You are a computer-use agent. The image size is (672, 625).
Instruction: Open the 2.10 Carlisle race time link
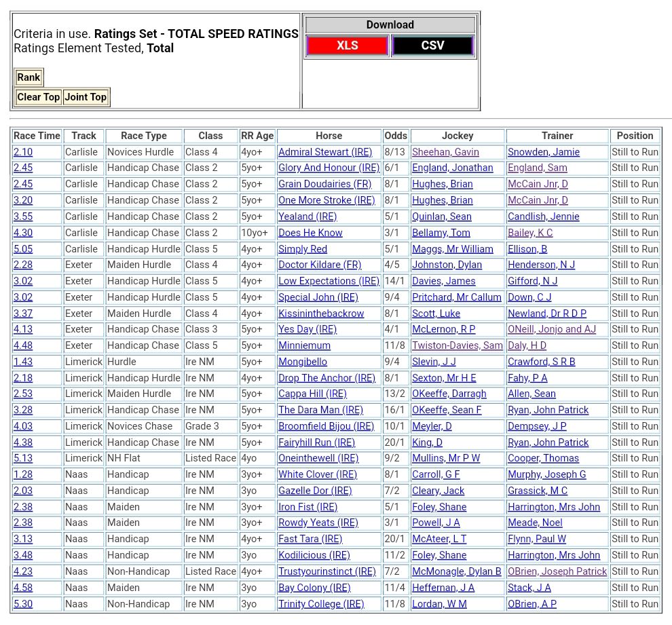pyautogui.click(x=23, y=152)
